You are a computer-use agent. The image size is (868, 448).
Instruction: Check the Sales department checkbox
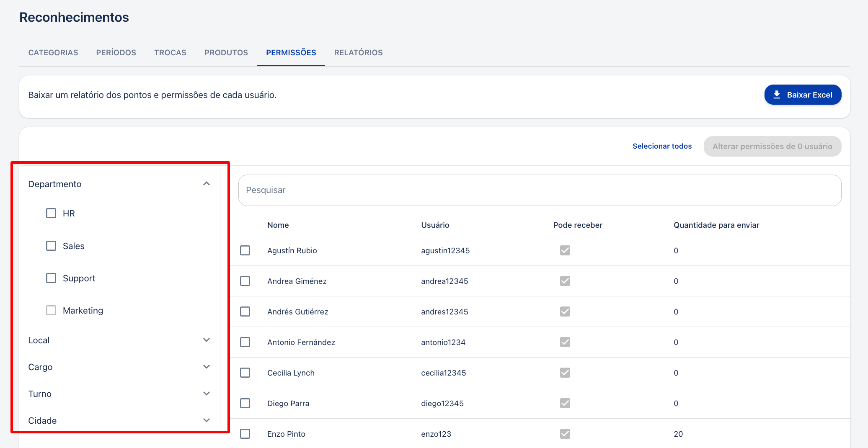[x=51, y=246]
